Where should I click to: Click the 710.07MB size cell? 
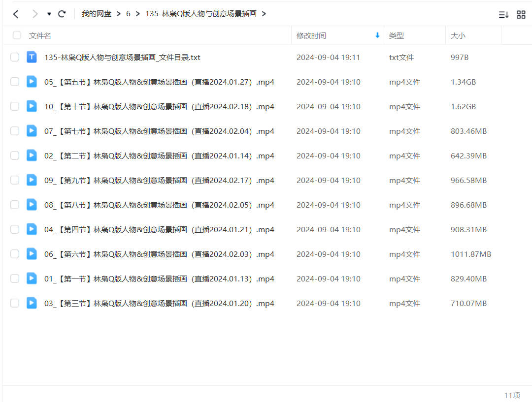point(468,304)
